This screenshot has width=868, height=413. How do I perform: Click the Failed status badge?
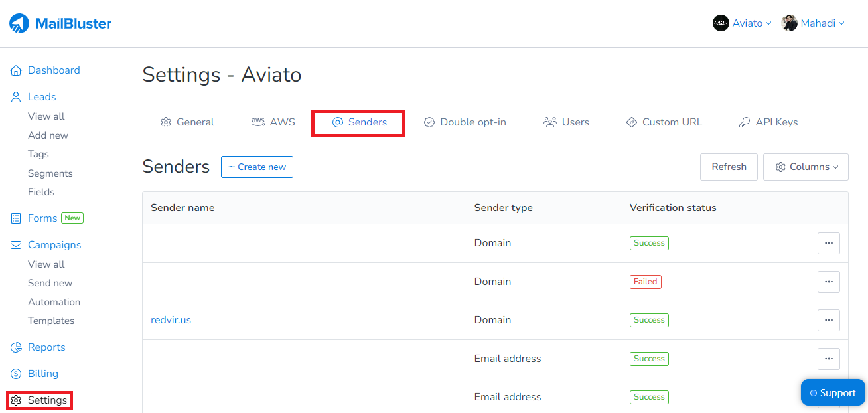(x=646, y=282)
